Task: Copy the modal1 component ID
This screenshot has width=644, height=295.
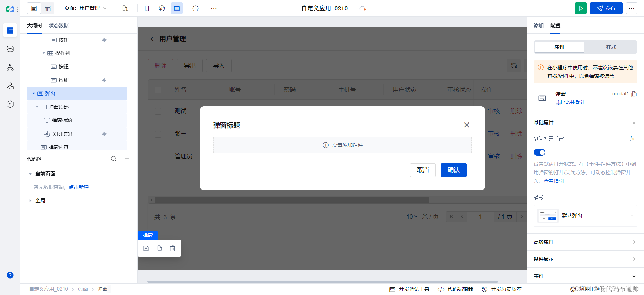Action: click(x=634, y=94)
